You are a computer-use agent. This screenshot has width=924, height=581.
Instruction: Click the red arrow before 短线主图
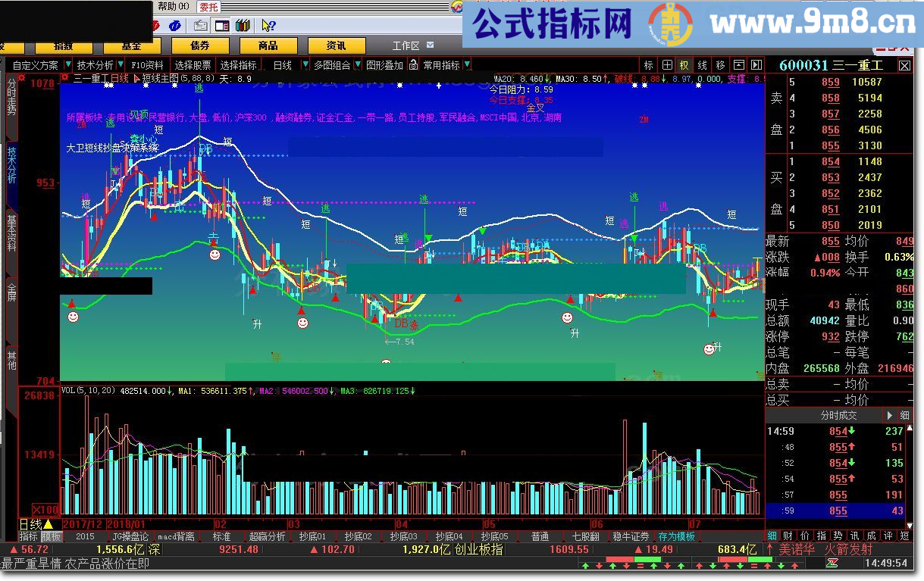[137, 78]
